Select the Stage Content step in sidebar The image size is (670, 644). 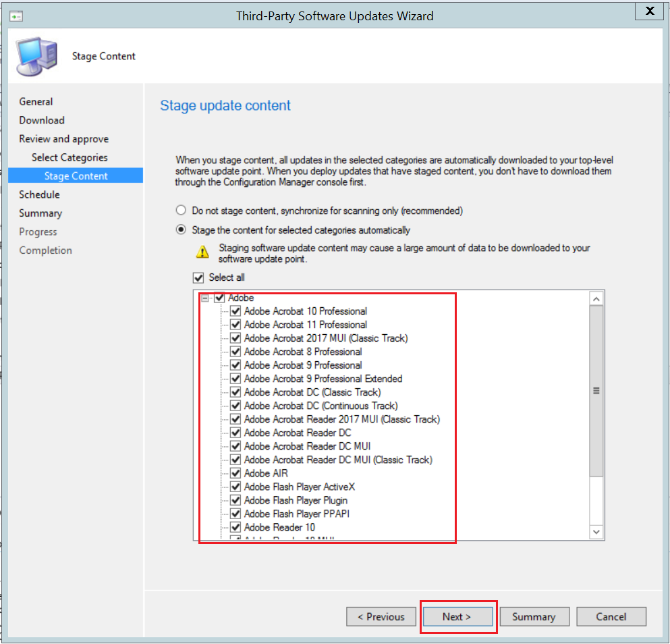pyautogui.click(x=76, y=176)
